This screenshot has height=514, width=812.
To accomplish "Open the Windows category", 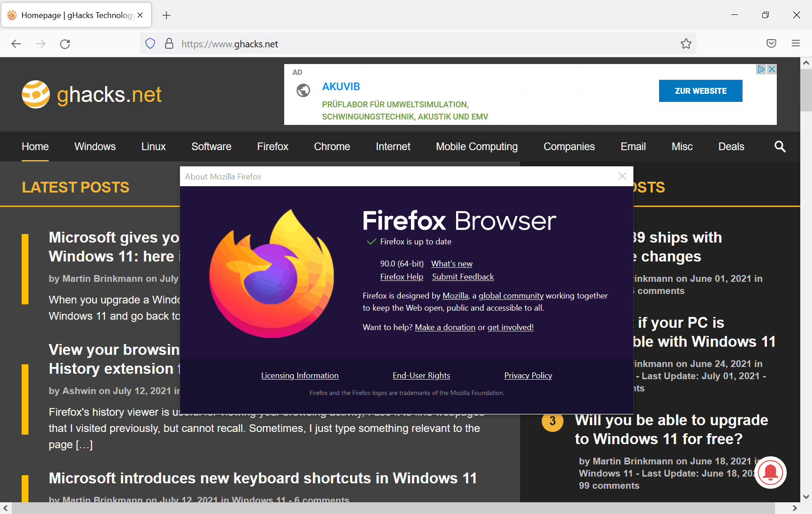I will pyautogui.click(x=95, y=147).
